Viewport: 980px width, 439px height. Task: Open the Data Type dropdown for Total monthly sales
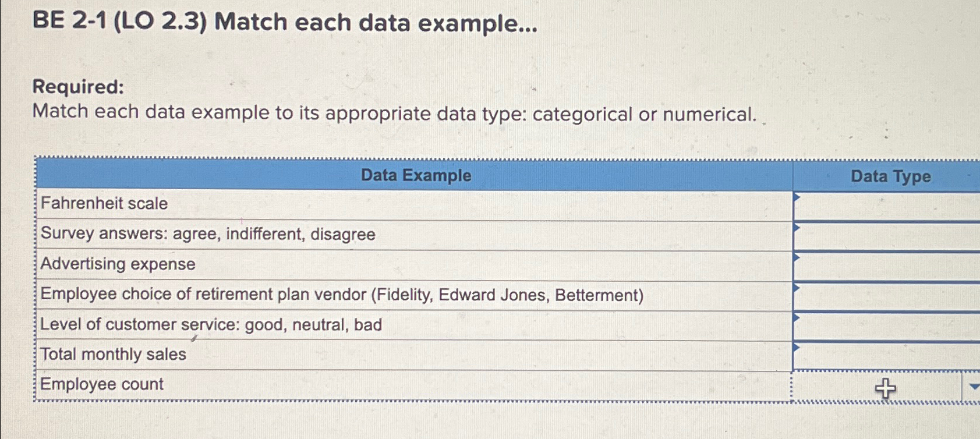pyautogui.click(x=885, y=355)
